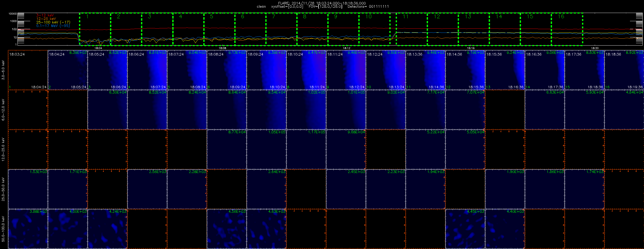Open the 18:09:24 image panel showing 9.39E+03
644x249 pixels.
pyautogui.click(x=266, y=70)
